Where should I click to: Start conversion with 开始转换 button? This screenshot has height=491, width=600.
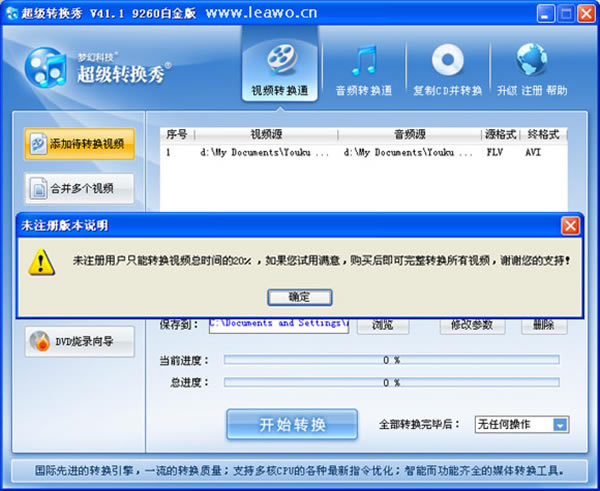pyautogui.click(x=292, y=424)
